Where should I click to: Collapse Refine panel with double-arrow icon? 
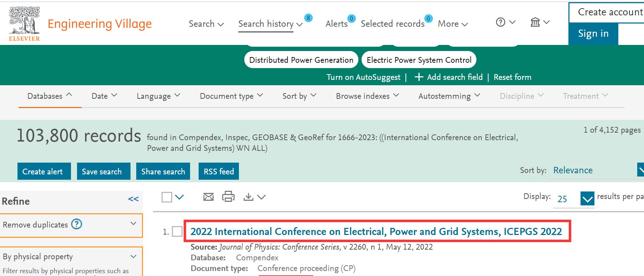(133, 199)
